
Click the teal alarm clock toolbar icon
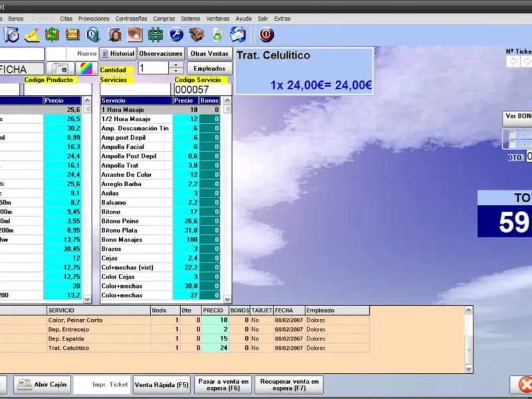93,35
